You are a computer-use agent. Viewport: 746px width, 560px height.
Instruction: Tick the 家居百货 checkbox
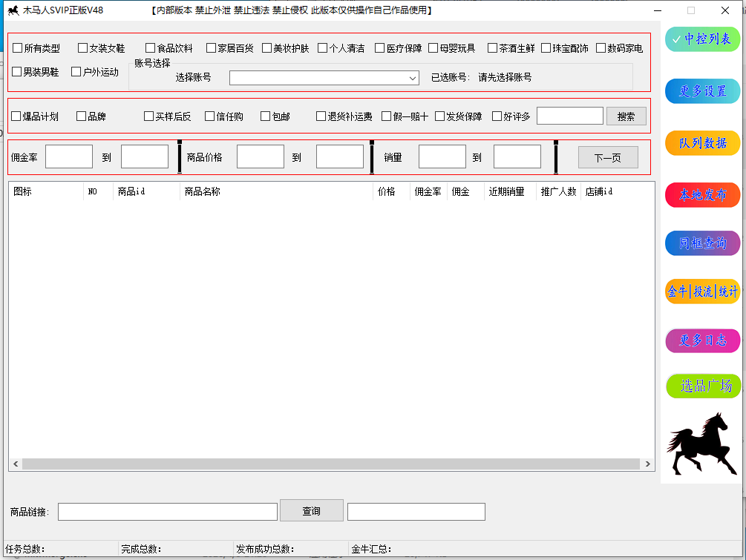coord(212,48)
